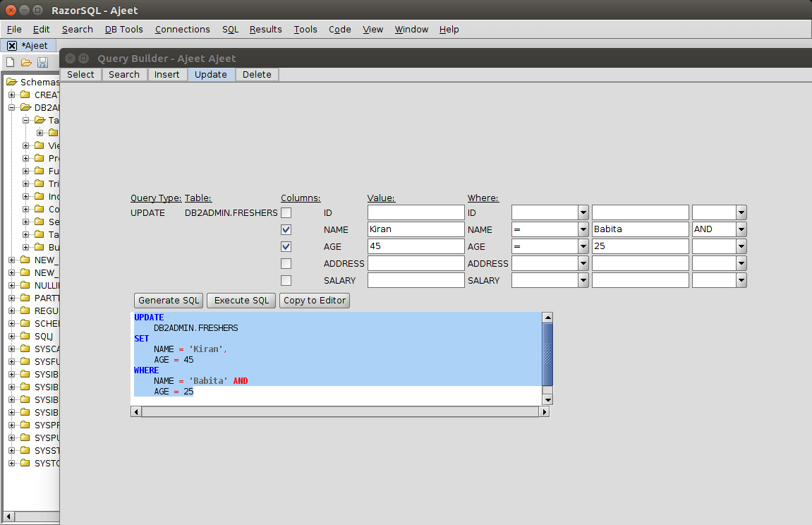Open the AGE where-operator dropdown

coord(583,246)
